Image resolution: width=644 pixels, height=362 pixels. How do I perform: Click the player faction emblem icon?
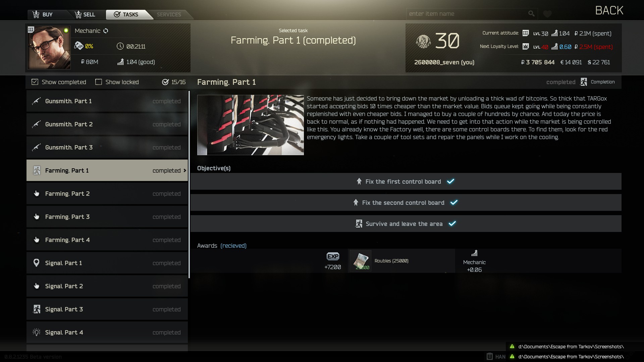click(423, 42)
